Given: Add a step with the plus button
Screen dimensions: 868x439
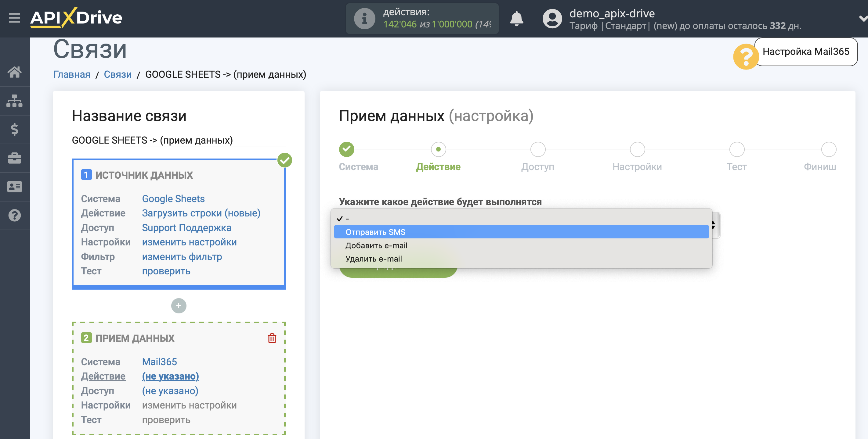Looking at the screenshot, I should click(179, 306).
